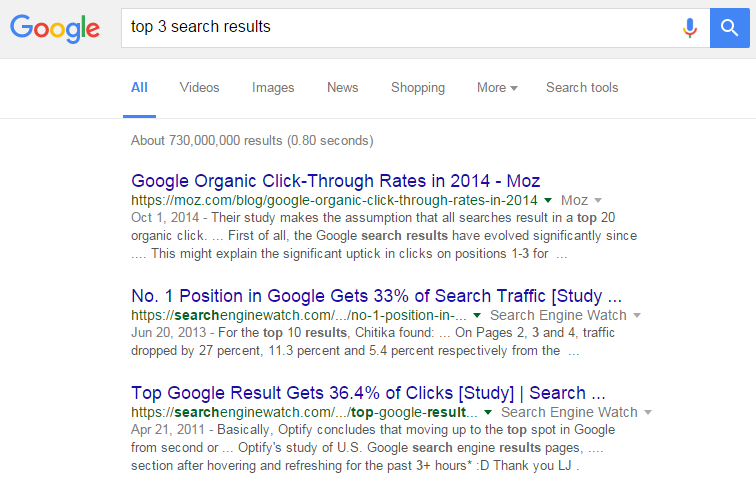Start voice search with microphone icon
Viewport: 756px width, 484px height.
point(689,28)
